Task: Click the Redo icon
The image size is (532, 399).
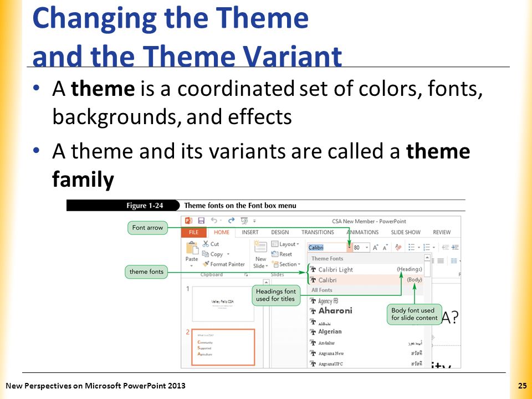Action: click(x=232, y=221)
